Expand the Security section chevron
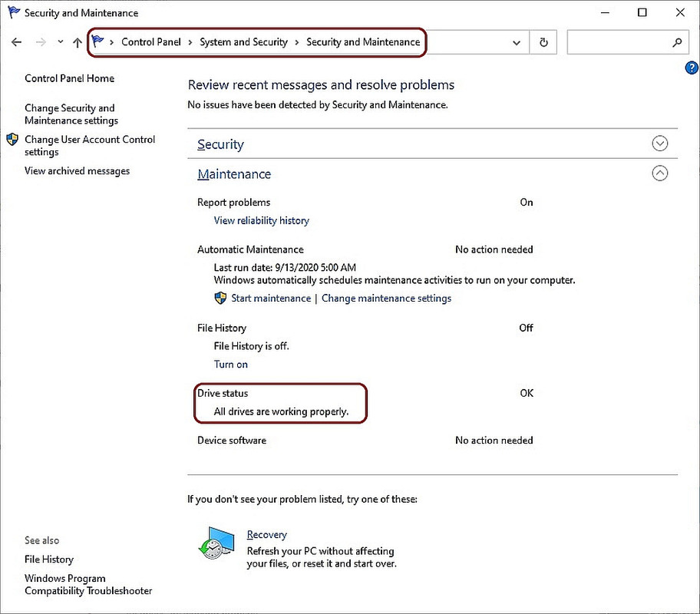Image resolution: width=700 pixels, height=614 pixels. coord(660,144)
